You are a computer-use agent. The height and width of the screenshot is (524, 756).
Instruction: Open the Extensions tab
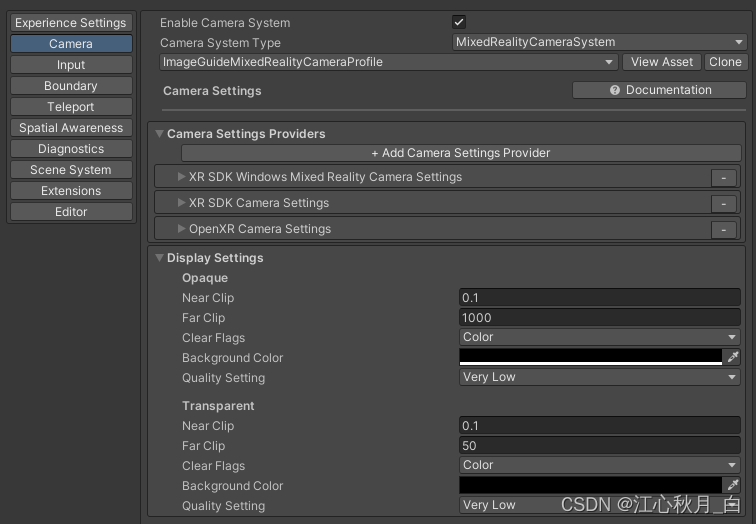pos(71,191)
